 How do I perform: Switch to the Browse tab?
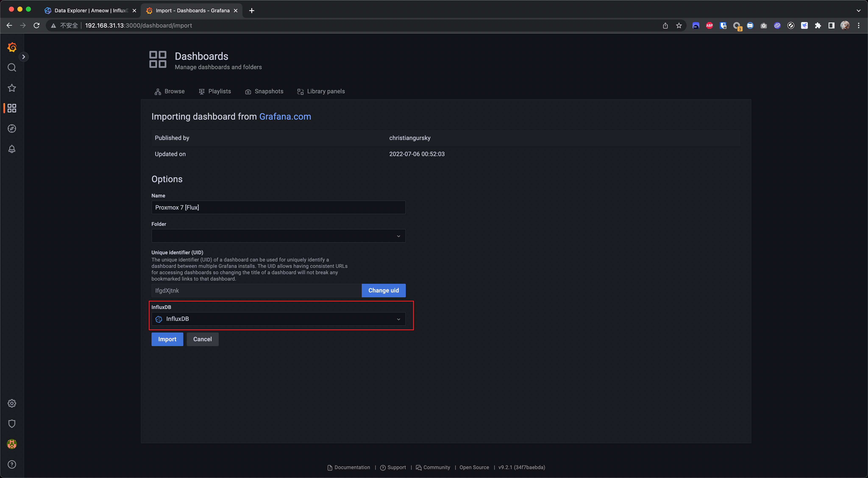pyautogui.click(x=170, y=91)
